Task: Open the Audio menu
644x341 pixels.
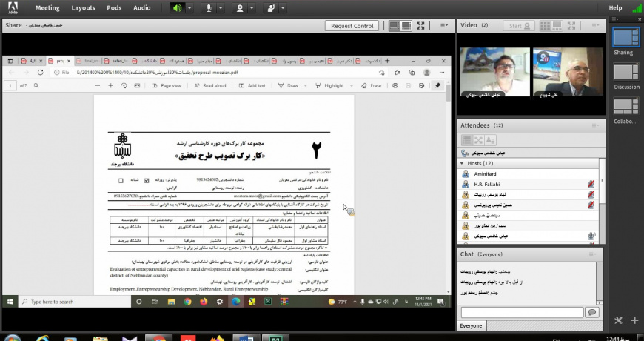Action: click(x=141, y=8)
